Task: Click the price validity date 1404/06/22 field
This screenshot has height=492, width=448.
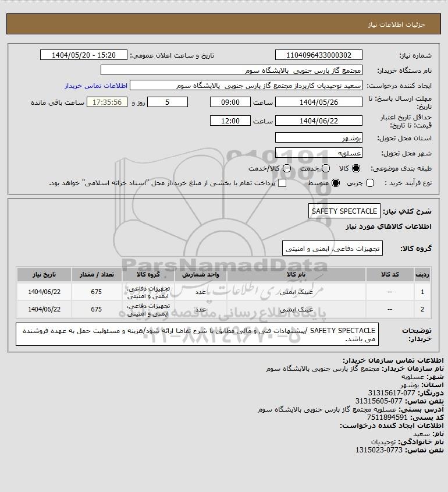Action: [318, 121]
